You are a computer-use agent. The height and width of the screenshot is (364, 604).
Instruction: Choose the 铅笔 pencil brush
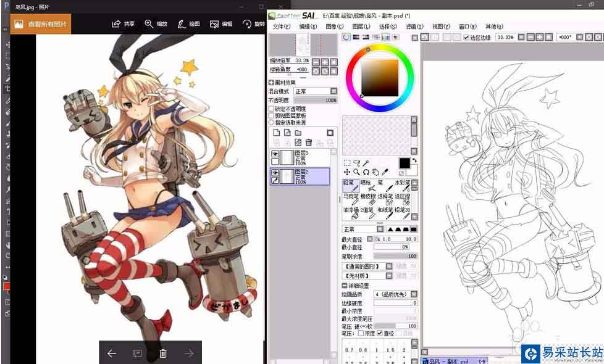tap(351, 186)
